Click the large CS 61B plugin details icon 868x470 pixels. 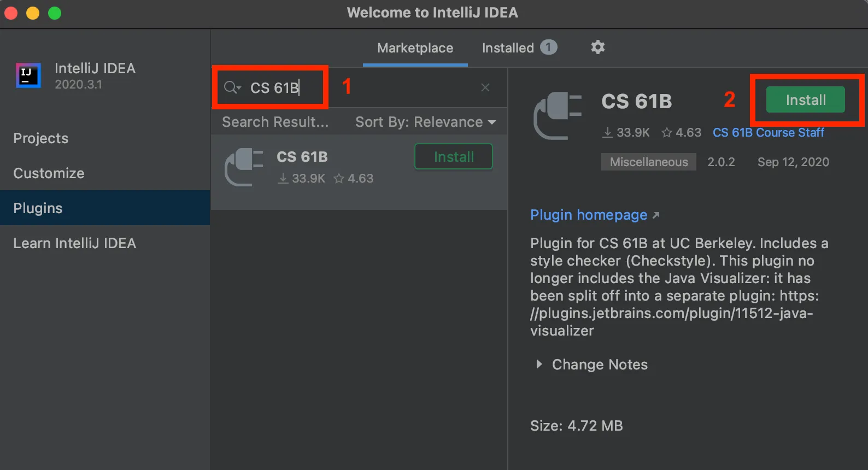tap(558, 115)
